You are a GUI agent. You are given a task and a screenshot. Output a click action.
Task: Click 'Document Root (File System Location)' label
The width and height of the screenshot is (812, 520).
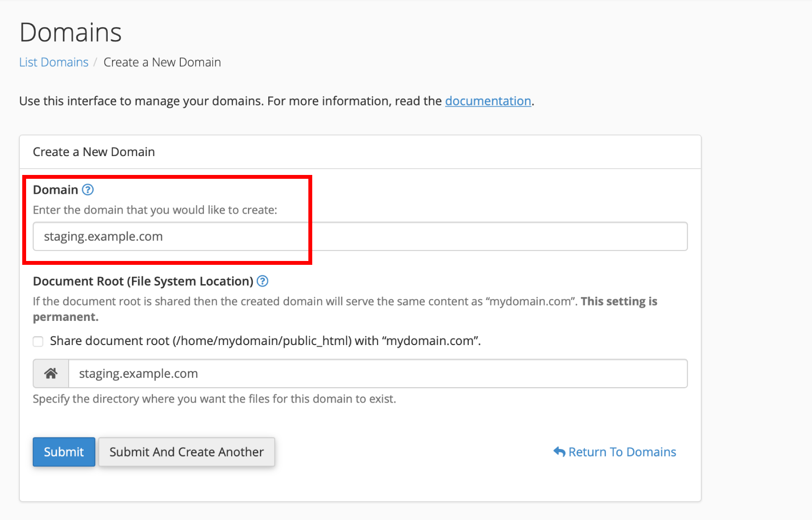(x=143, y=281)
